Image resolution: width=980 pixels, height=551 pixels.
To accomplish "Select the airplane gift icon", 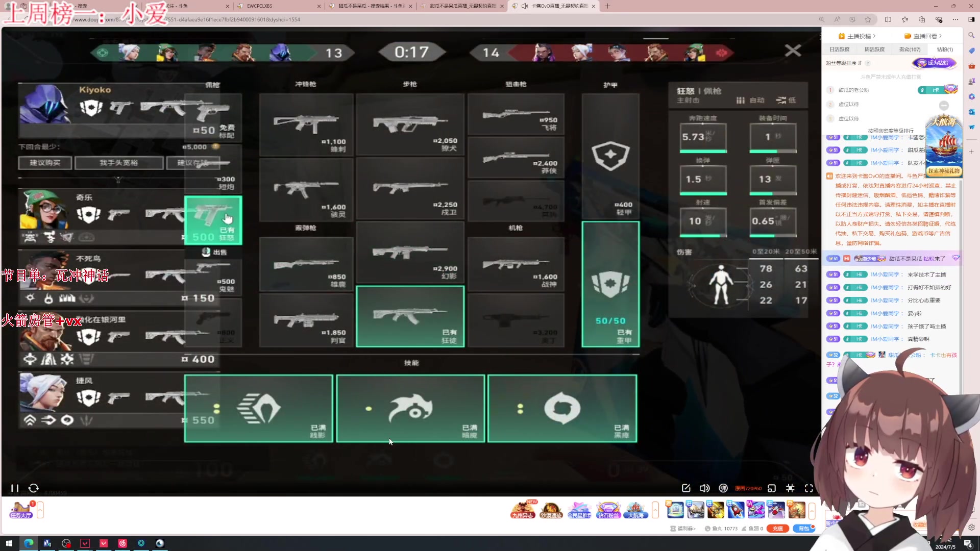I will pyautogui.click(x=776, y=510).
